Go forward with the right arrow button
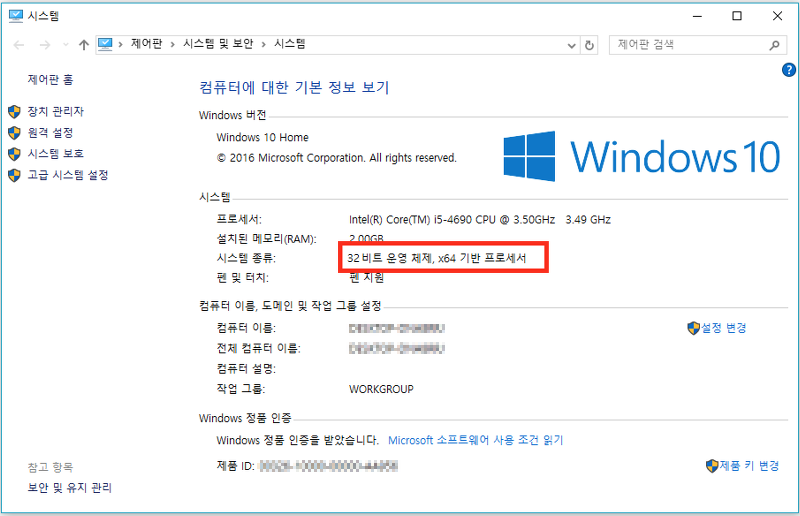Image resolution: width=800 pixels, height=516 pixels. pyautogui.click(x=45, y=45)
